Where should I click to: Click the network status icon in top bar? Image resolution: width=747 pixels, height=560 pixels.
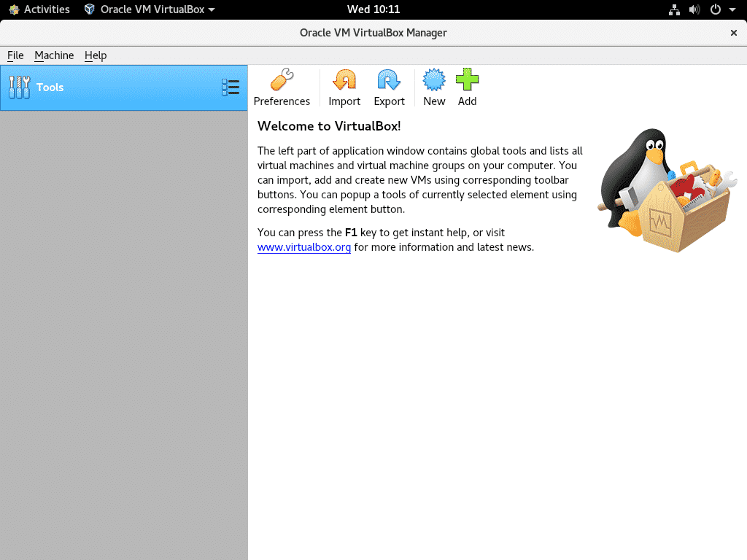pyautogui.click(x=674, y=9)
